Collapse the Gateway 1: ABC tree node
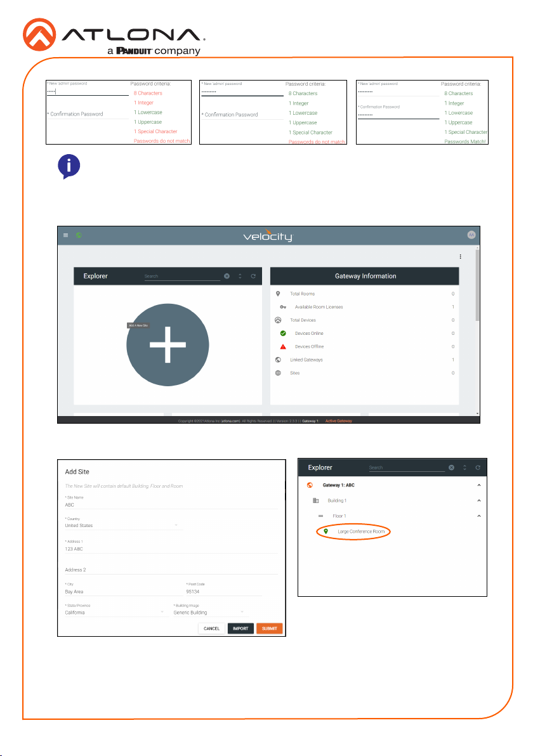This screenshot has width=533, height=756. coord(479,485)
